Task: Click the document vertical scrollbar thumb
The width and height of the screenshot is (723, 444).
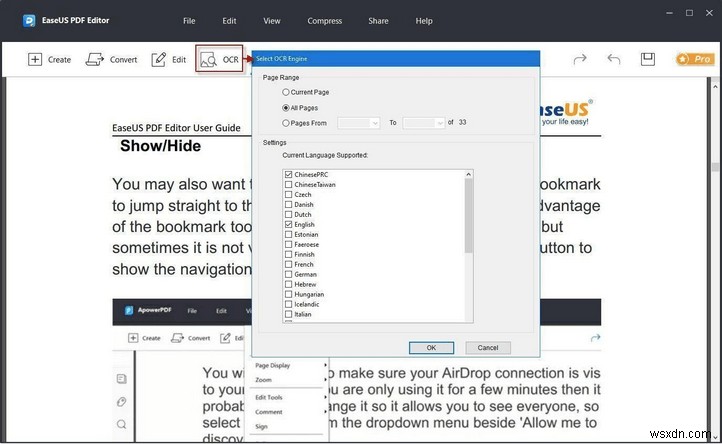Action: pos(715,167)
